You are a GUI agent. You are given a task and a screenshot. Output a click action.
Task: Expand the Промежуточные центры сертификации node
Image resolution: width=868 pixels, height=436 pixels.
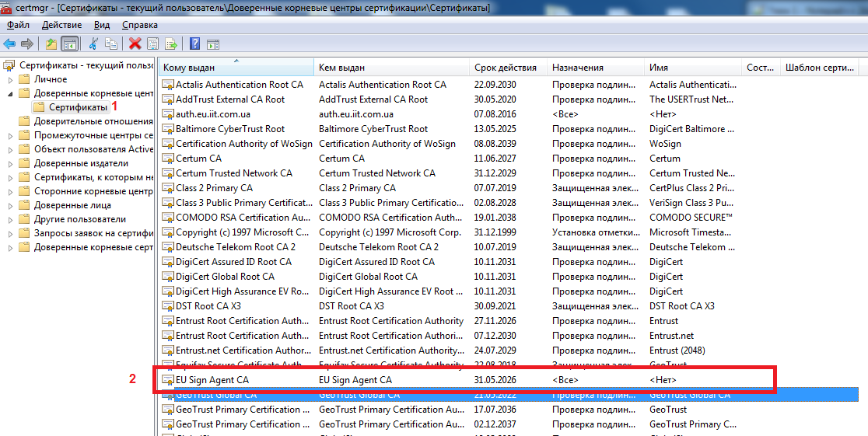[10, 135]
